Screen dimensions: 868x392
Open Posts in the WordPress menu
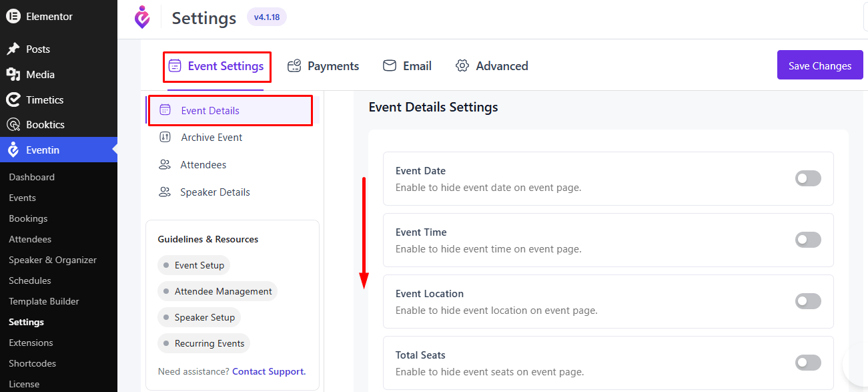click(59, 49)
